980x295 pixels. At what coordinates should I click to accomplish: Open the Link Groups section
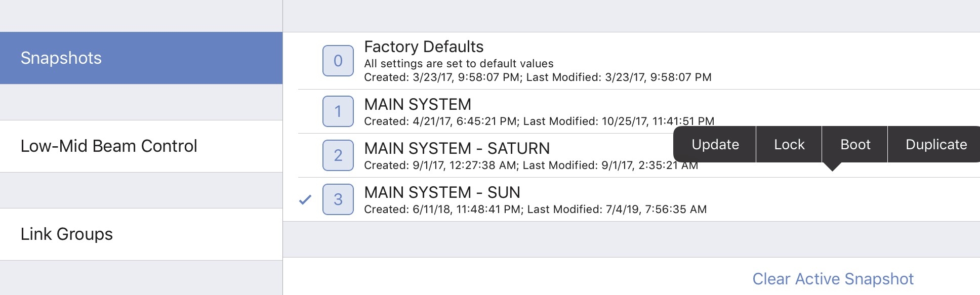(x=141, y=234)
